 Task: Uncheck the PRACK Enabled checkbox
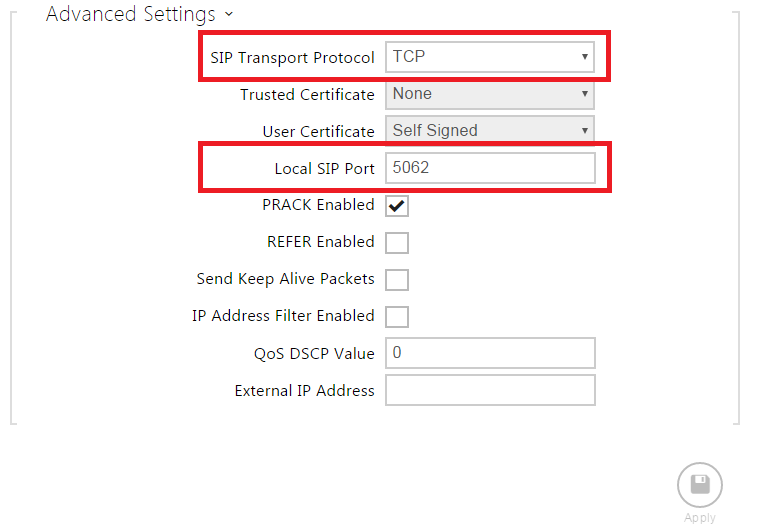pos(397,206)
